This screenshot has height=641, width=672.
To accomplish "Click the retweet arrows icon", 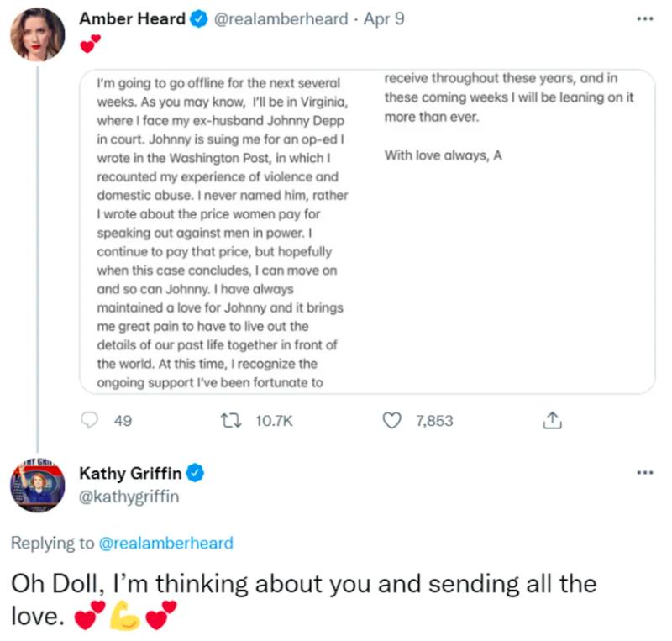I will 227,421.
